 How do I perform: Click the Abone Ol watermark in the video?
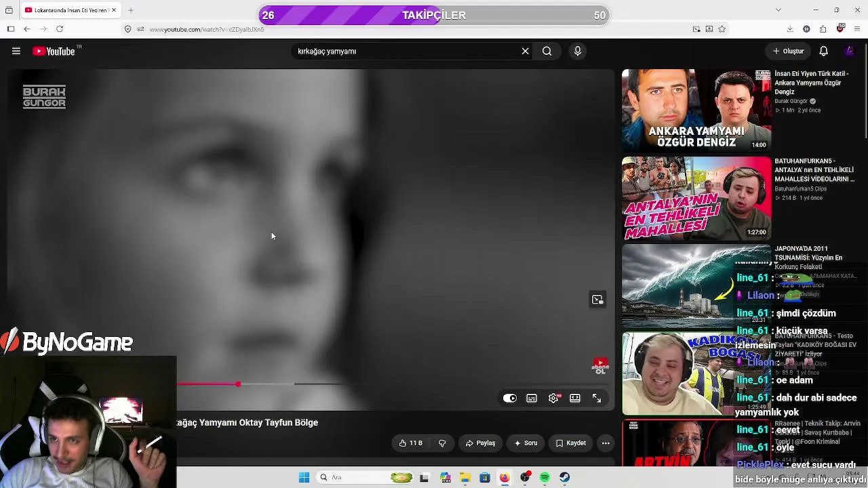point(600,367)
